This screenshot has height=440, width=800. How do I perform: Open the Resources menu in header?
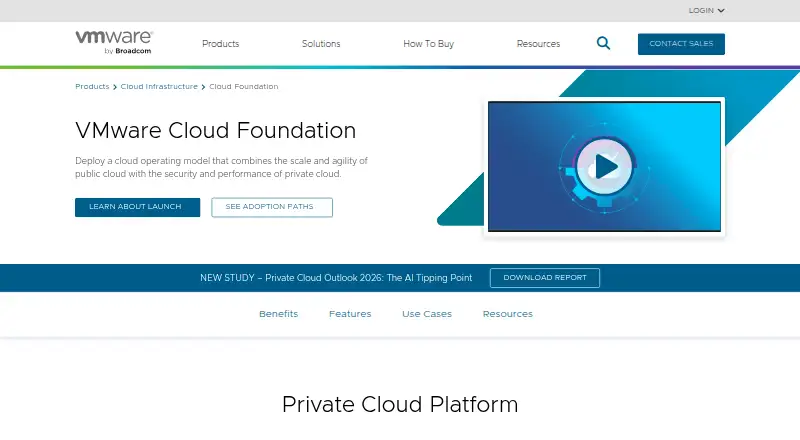point(538,44)
